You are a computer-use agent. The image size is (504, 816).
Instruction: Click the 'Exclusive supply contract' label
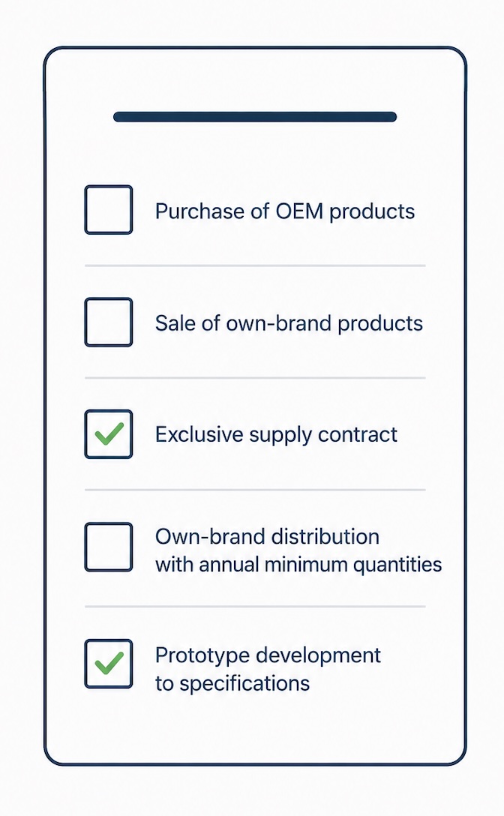pyautogui.click(x=276, y=435)
